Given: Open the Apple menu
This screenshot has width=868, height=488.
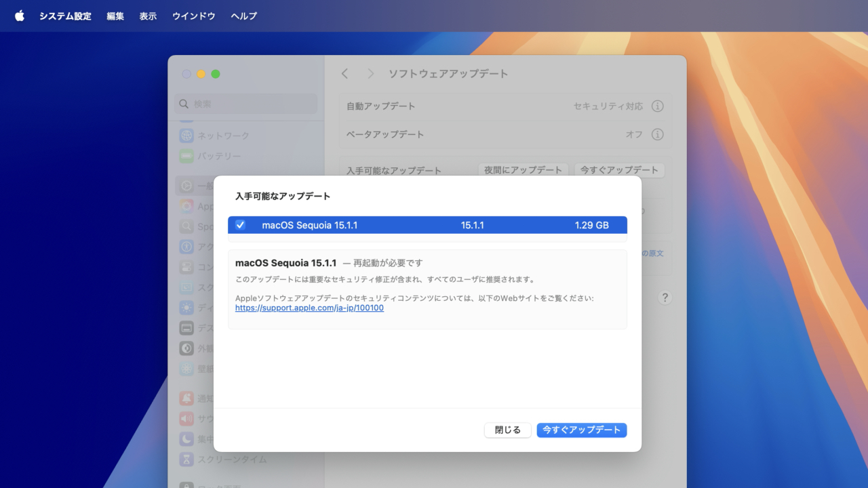Looking at the screenshot, I should tap(20, 16).
